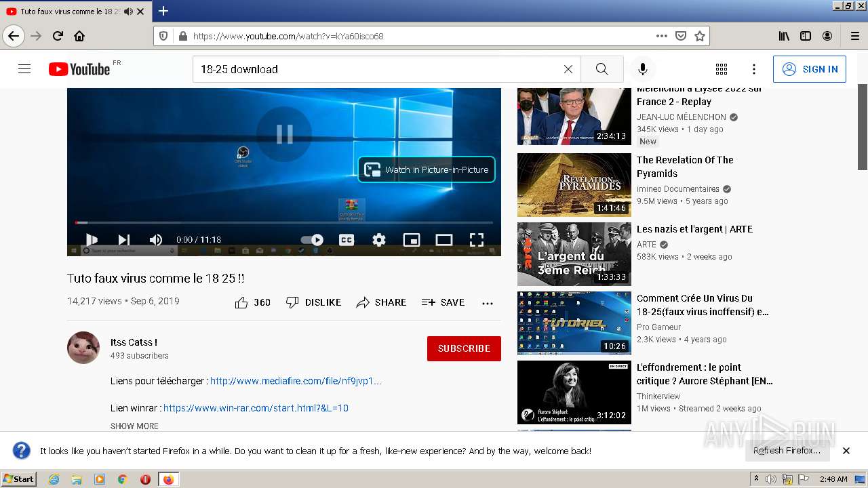
Task: Click Watch in Picture-in-Picture overlay
Action: click(427, 169)
